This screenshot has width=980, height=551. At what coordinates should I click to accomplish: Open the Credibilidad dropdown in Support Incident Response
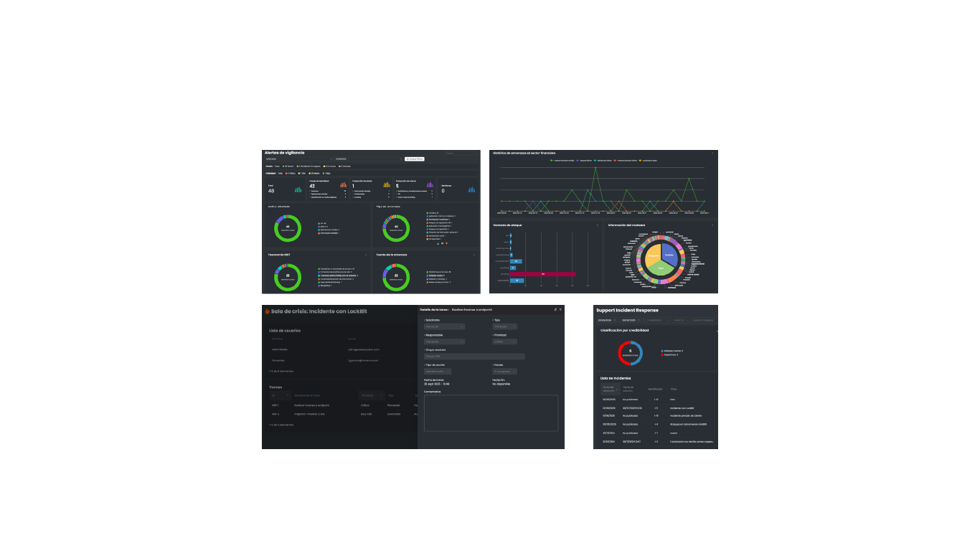[x=658, y=320]
